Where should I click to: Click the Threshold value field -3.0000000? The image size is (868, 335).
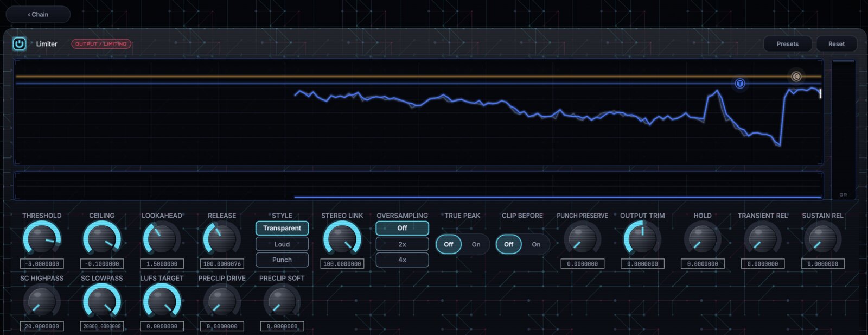click(x=42, y=264)
